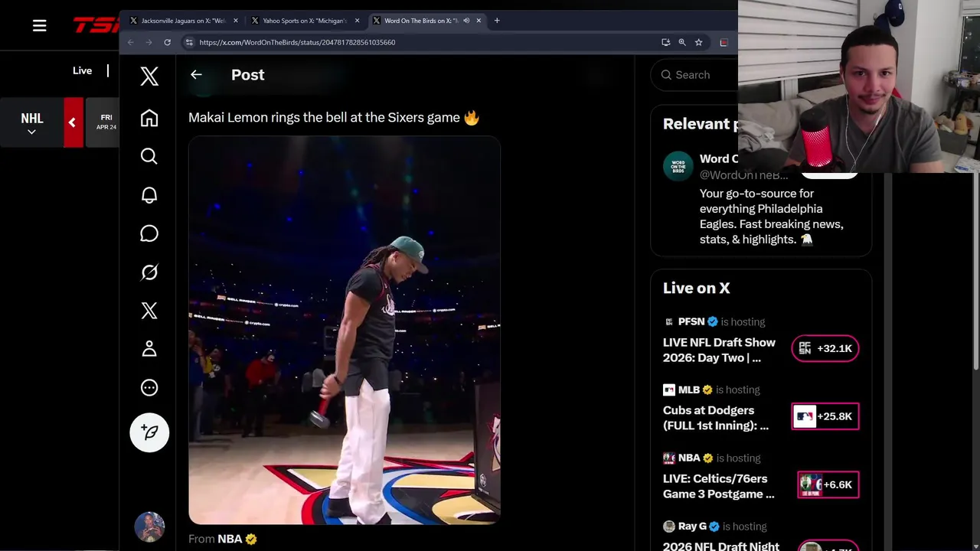Open X Explore search icon in sidebar

tap(149, 156)
